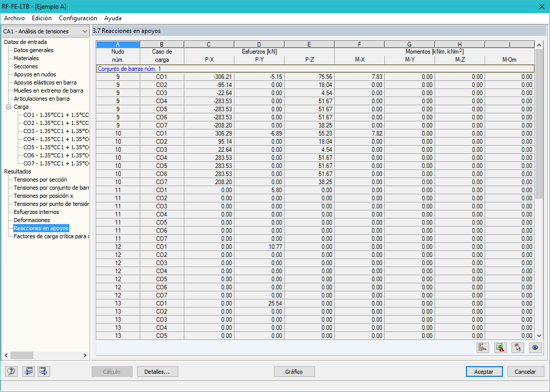Click tree panel scroll left arrow
Viewport: 550px width, 392px height.
(x=6, y=355)
